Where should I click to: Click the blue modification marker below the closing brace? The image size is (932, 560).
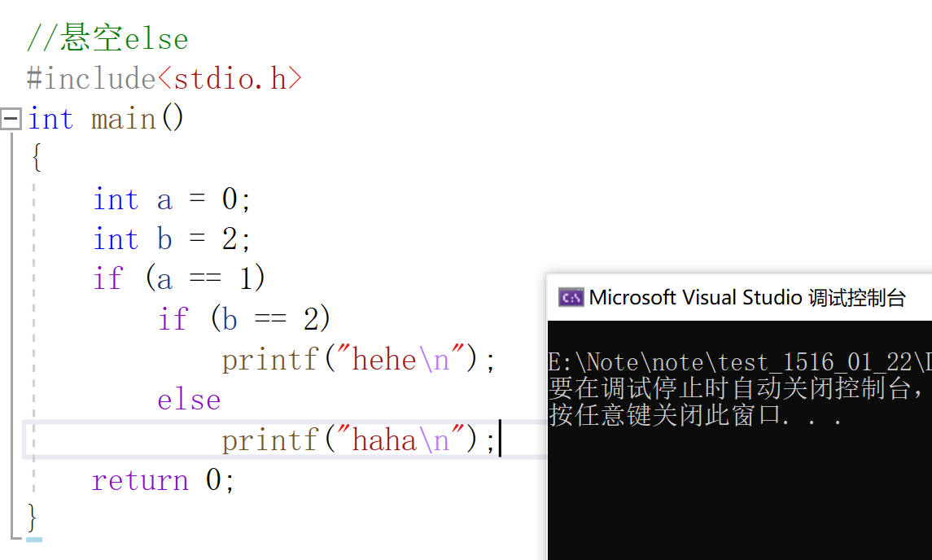[x=33, y=540]
